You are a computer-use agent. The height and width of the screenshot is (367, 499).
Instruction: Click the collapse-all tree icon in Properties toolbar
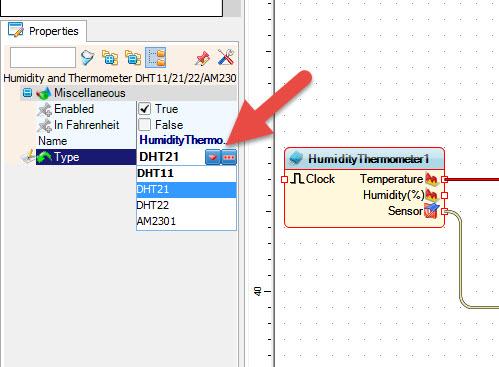coord(133,58)
